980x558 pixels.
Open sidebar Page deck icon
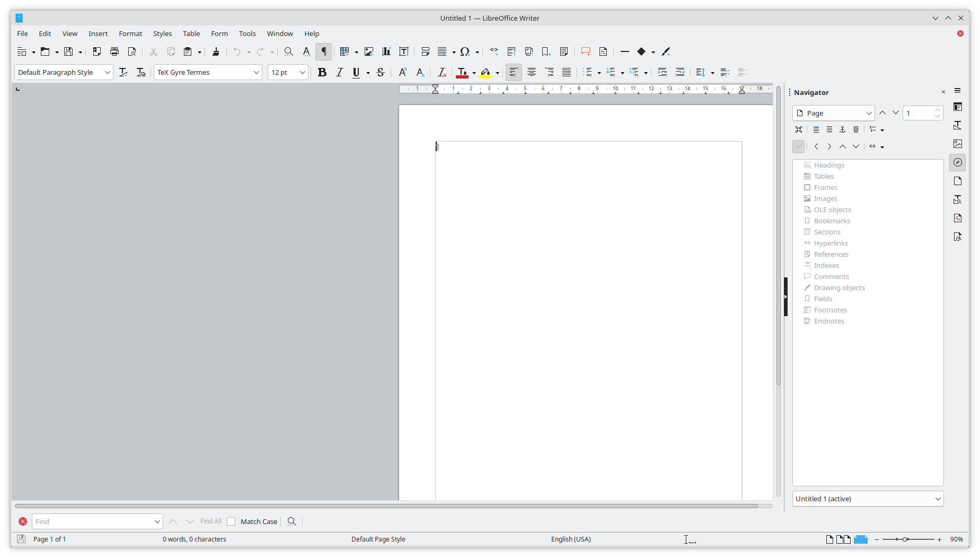tap(958, 181)
